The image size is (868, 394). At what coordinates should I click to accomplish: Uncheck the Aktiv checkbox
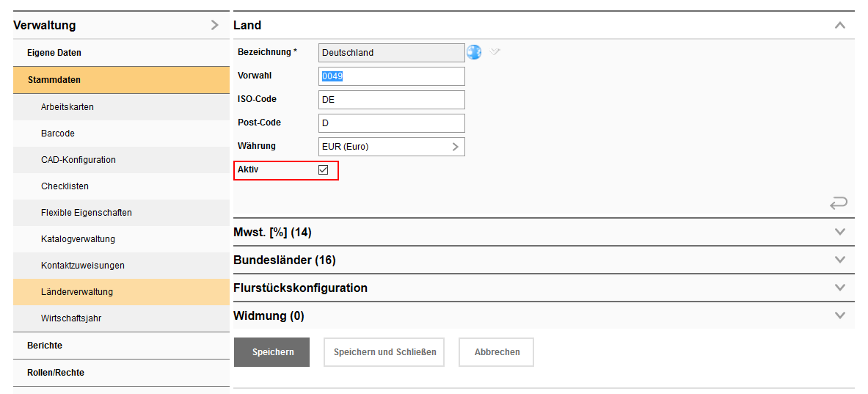pos(323,170)
